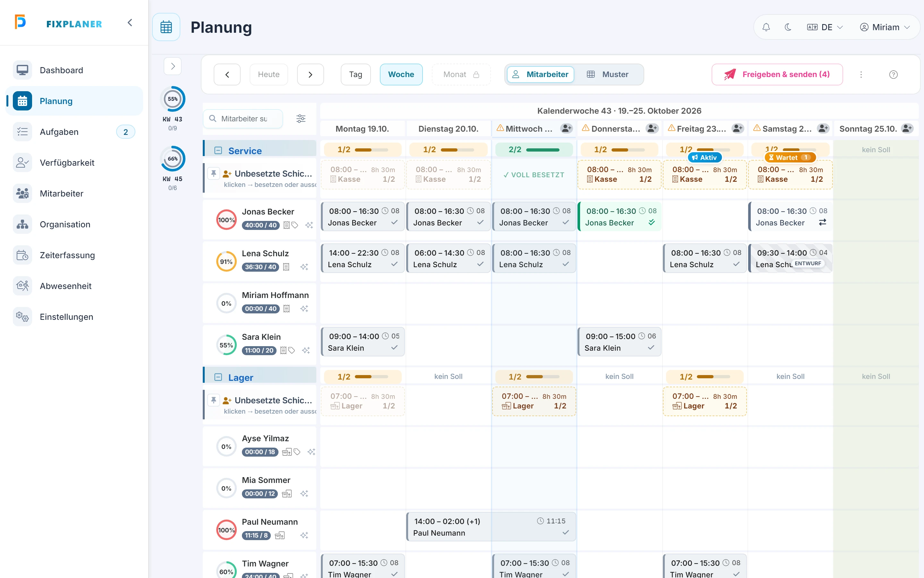Screen dimensions: 924x578
Task: Open the Miriam user menu
Action: (x=885, y=27)
